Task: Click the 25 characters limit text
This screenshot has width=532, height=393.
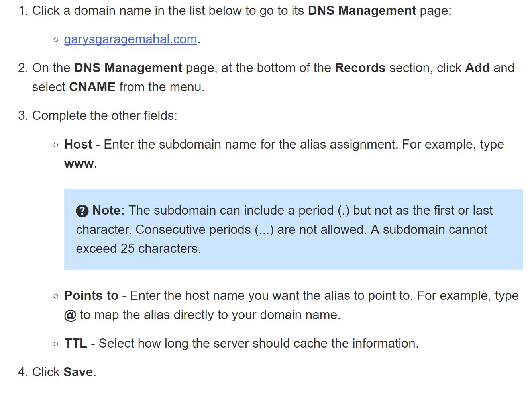Action: pyautogui.click(x=159, y=248)
